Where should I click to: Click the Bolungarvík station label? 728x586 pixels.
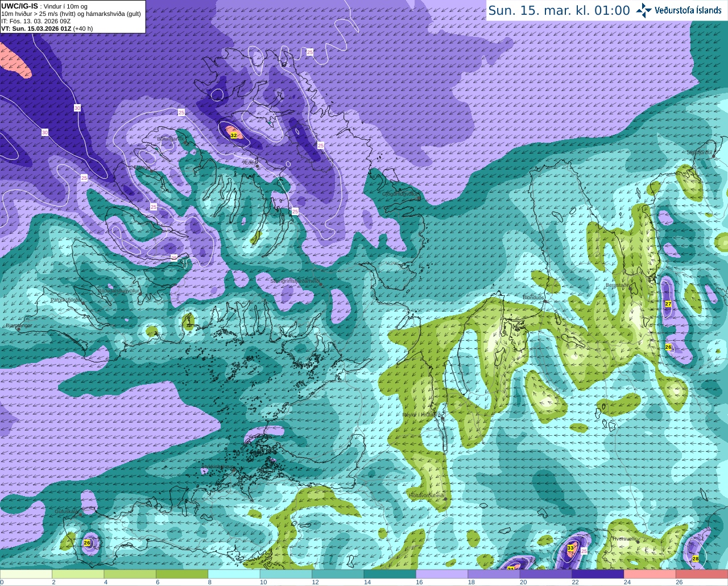coord(169,138)
